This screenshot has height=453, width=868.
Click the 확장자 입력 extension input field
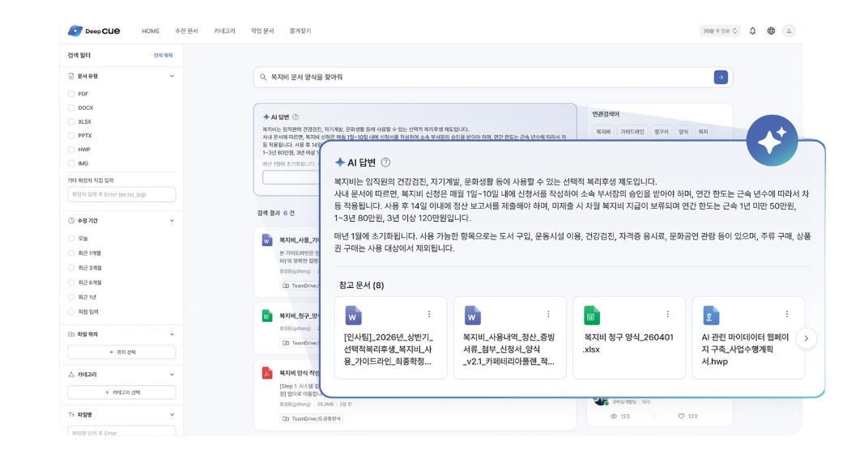121,194
